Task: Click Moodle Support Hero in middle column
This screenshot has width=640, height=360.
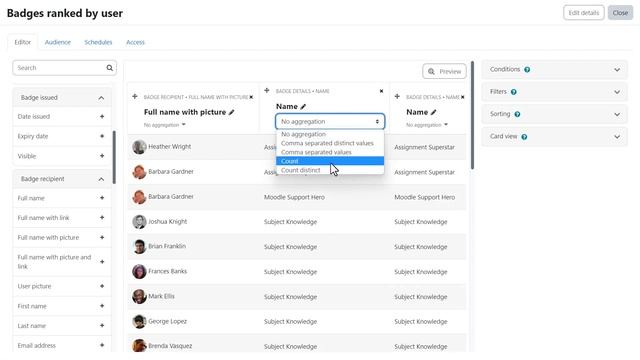Action: pyautogui.click(x=294, y=197)
